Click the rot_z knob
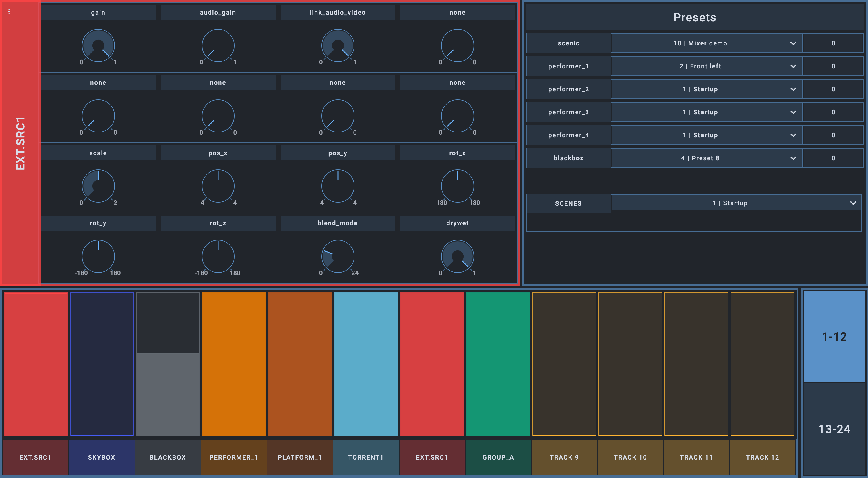Screen dimensions: 868x478 click(x=218, y=256)
